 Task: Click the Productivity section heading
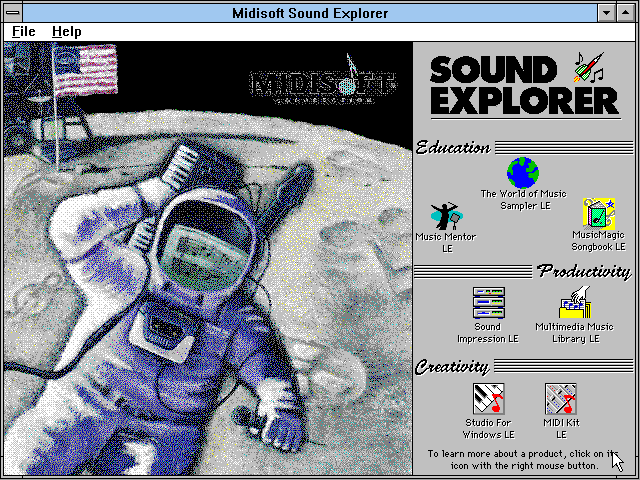(584, 271)
